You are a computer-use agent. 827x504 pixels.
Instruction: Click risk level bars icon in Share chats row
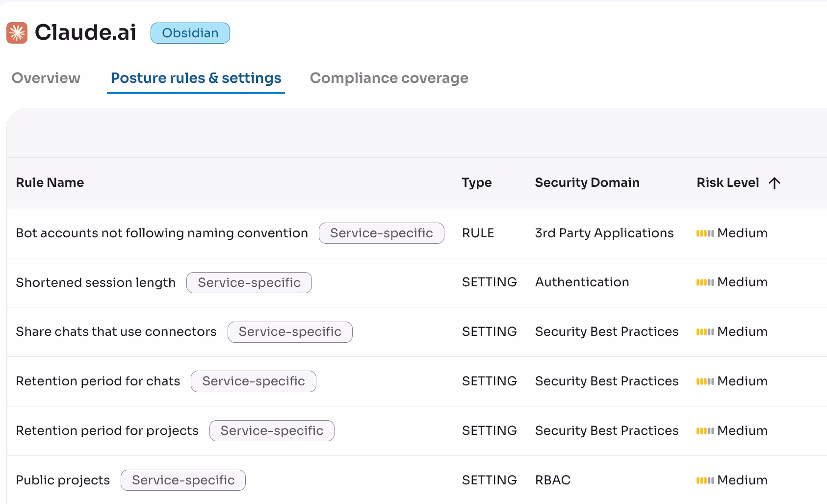(x=705, y=332)
